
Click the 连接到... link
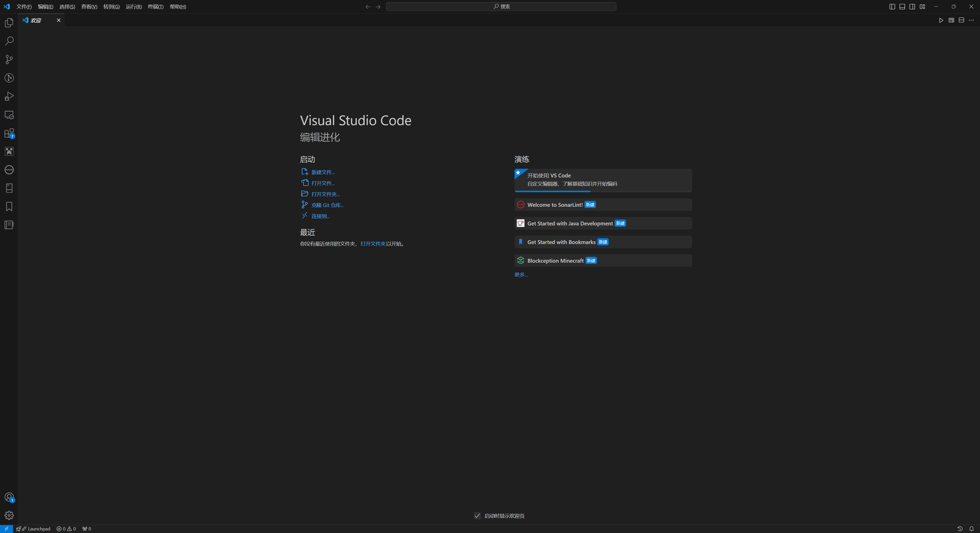tap(320, 216)
